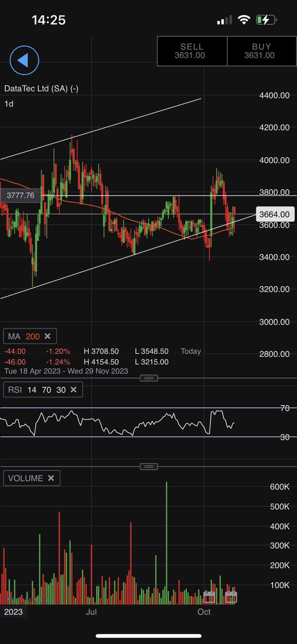This screenshot has height=644, width=297.
Task: Tap the 14:25 clock in status bar
Action: click(49, 20)
